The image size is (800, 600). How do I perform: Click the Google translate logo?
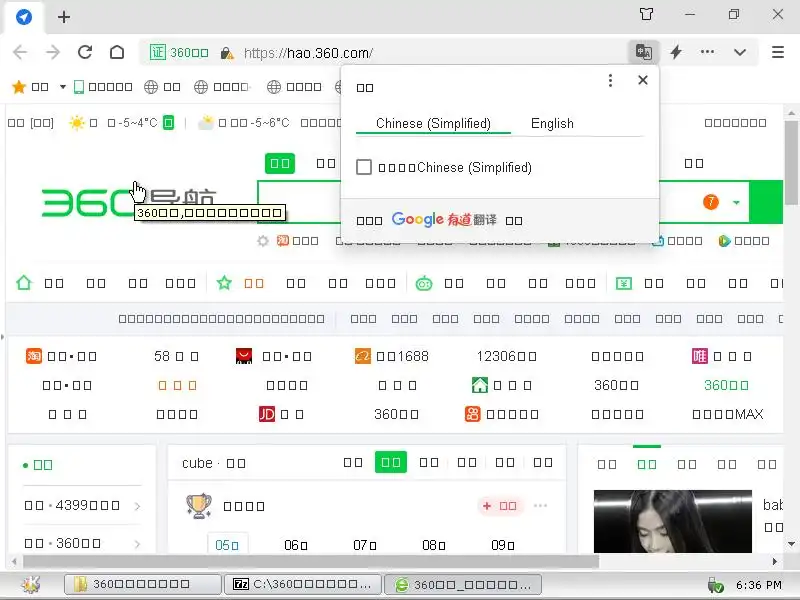point(417,219)
